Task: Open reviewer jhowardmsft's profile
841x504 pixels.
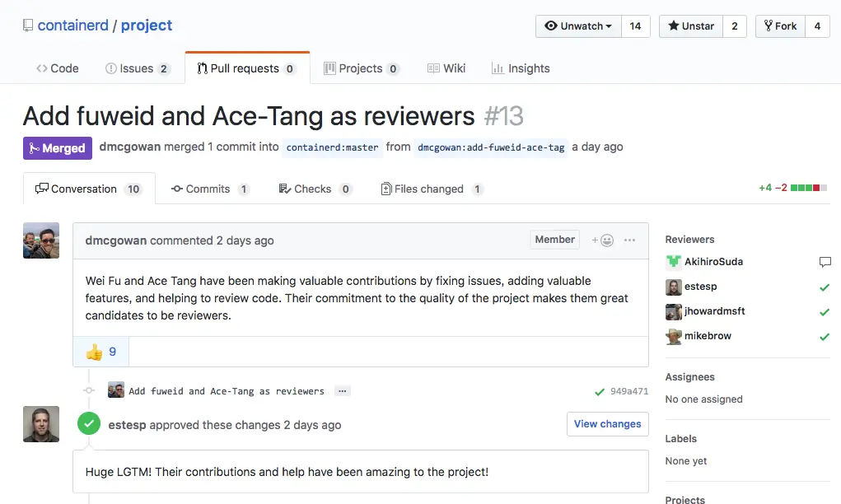Action: click(x=714, y=311)
